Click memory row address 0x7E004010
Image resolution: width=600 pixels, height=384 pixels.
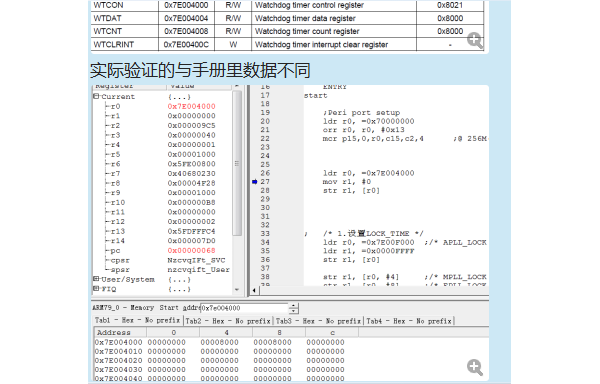tap(119, 351)
